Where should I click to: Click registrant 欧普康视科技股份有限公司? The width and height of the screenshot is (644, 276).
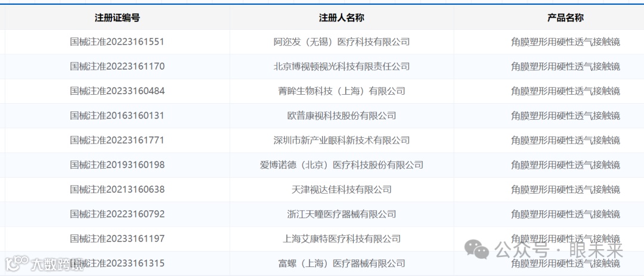click(341, 116)
